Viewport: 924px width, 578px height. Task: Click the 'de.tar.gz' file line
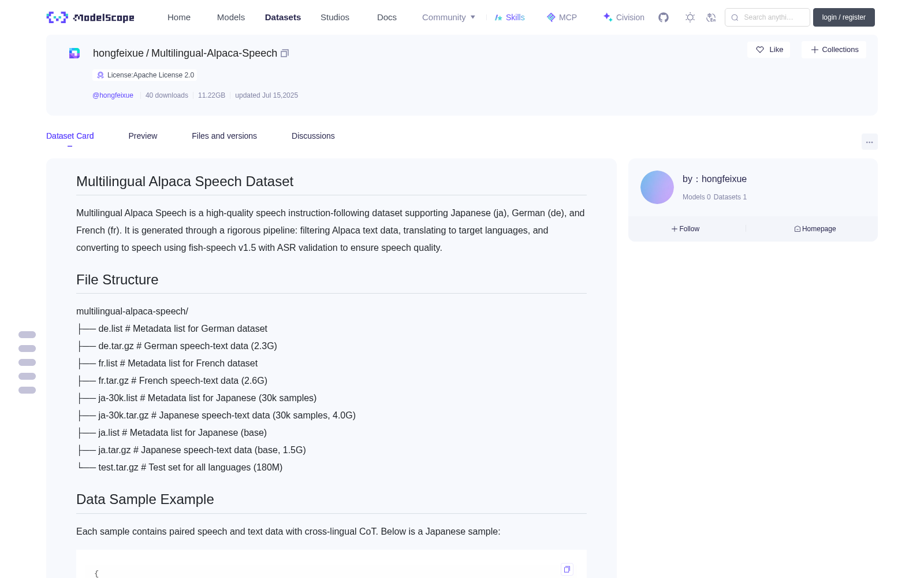click(177, 346)
